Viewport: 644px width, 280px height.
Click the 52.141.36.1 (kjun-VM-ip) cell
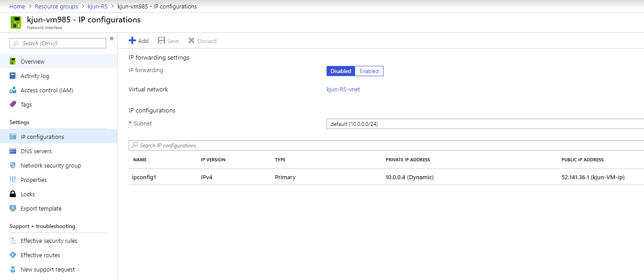[593, 177]
